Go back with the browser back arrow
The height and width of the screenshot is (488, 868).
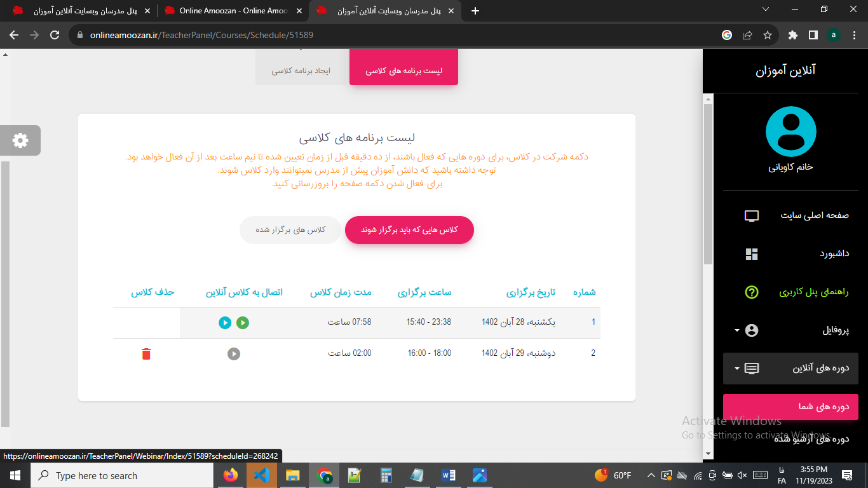click(x=14, y=35)
